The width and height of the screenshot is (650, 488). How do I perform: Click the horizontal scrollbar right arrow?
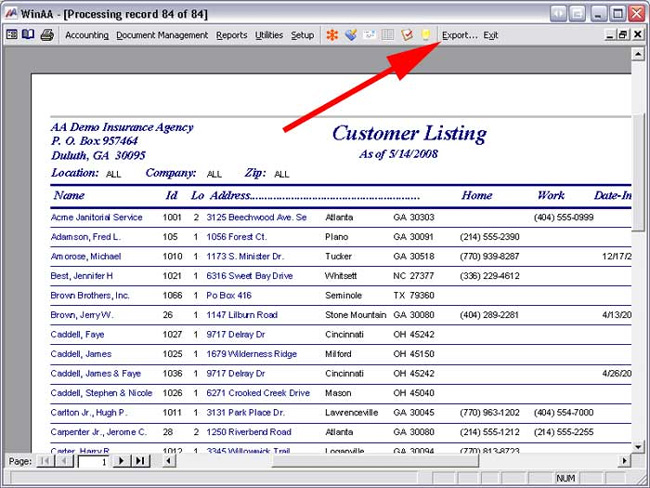[x=624, y=461]
